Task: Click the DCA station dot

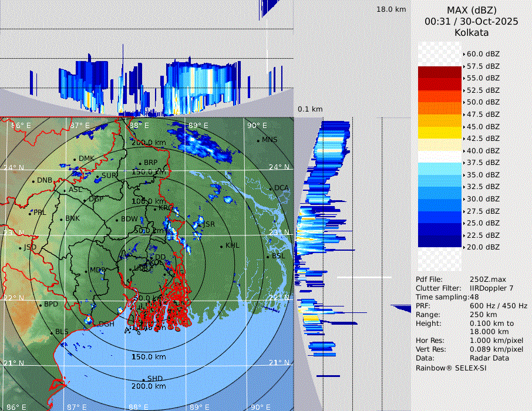Action: click(x=271, y=188)
